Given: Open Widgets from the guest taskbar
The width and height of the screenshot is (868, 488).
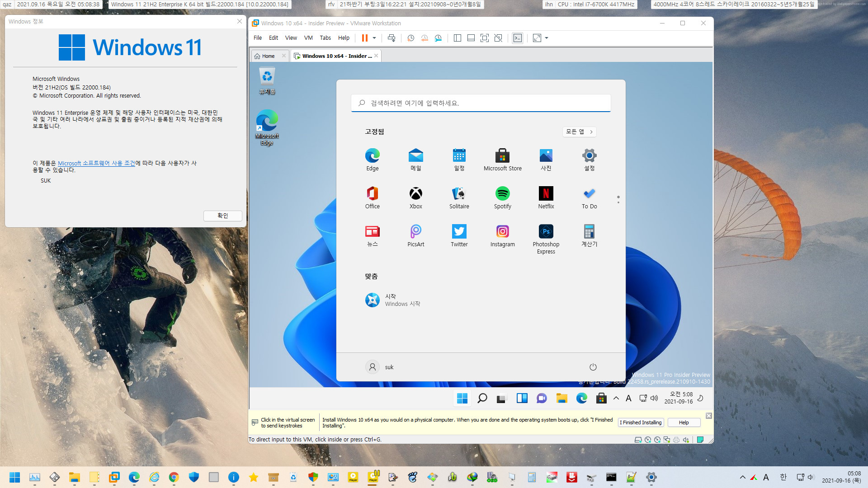Looking at the screenshot, I should 522,398.
